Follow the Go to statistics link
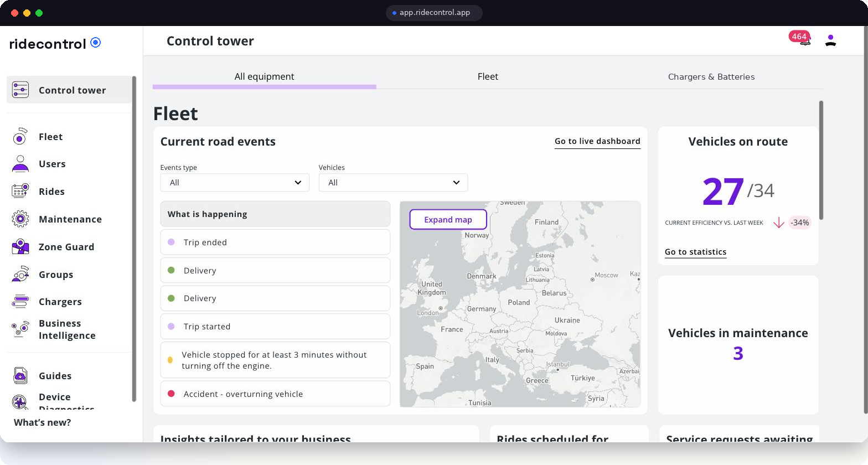This screenshot has height=465, width=868. [x=695, y=252]
